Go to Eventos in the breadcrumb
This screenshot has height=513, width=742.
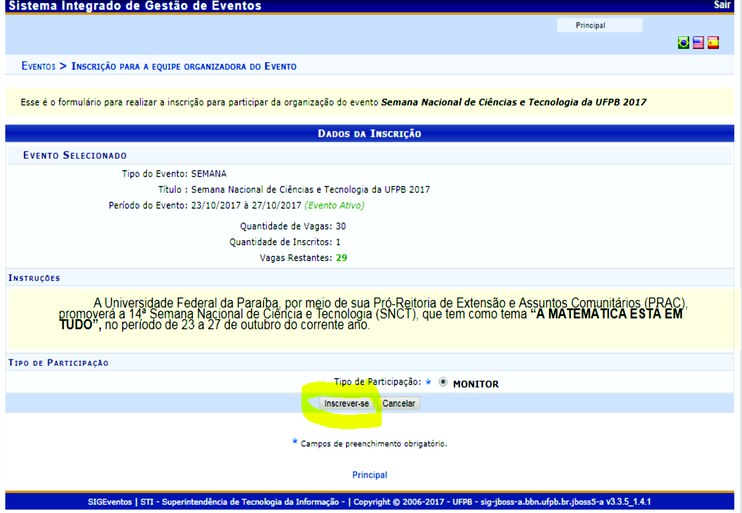point(38,66)
